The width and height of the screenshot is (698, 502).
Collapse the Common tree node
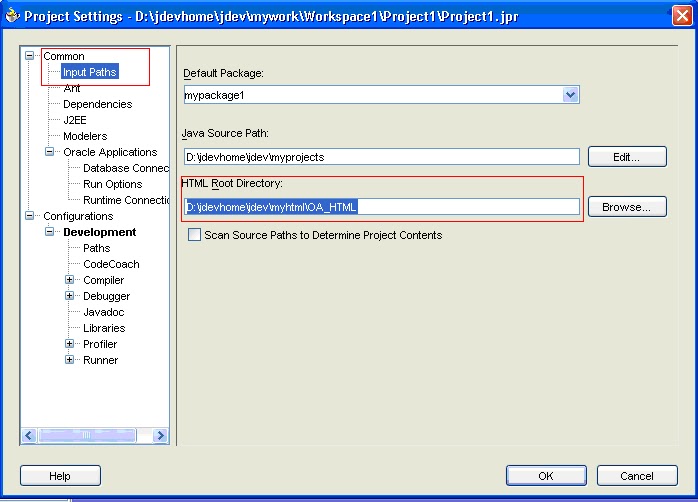click(x=29, y=56)
